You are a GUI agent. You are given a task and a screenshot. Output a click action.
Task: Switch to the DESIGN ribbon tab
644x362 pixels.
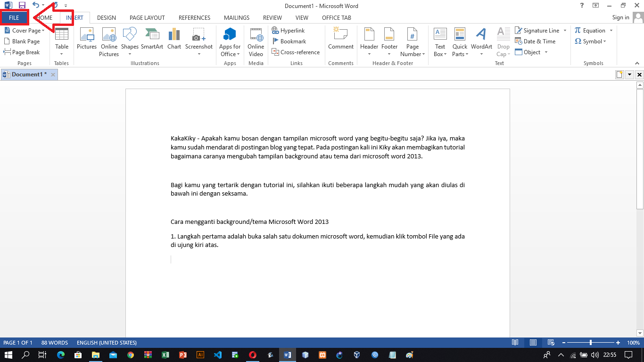coord(106,17)
